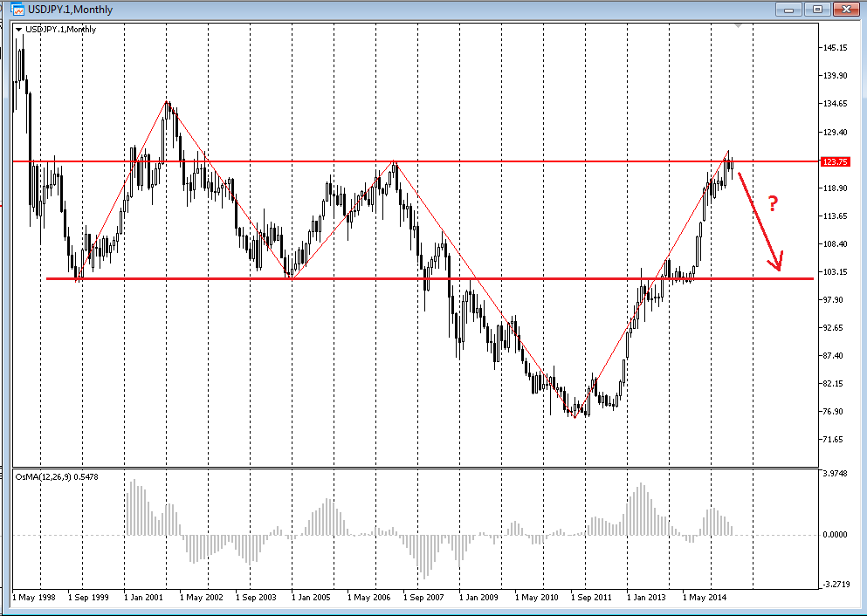Click the 1 Jan 2013 date label
The image size is (867, 616).
pyautogui.click(x=646, y=597)
